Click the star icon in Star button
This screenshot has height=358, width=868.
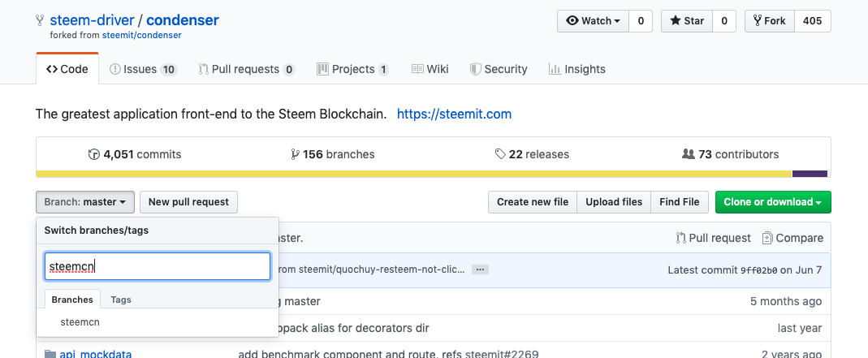[x=676, y=21]
